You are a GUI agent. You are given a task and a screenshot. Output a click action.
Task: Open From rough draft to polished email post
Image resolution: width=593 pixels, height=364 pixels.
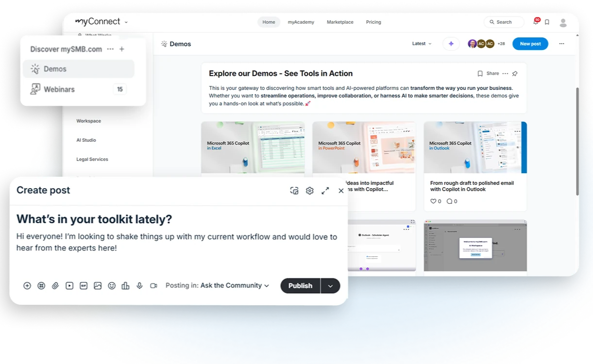[x=472, y=186]
